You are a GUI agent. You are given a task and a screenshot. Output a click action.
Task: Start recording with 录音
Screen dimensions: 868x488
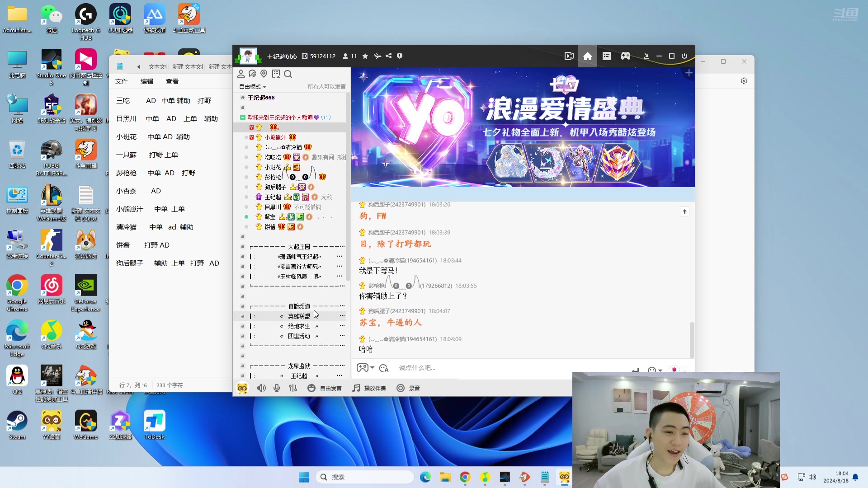point(408,388)
